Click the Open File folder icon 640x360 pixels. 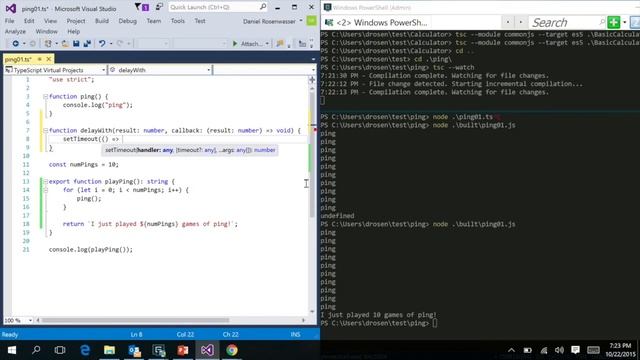(x=65, y=43)
